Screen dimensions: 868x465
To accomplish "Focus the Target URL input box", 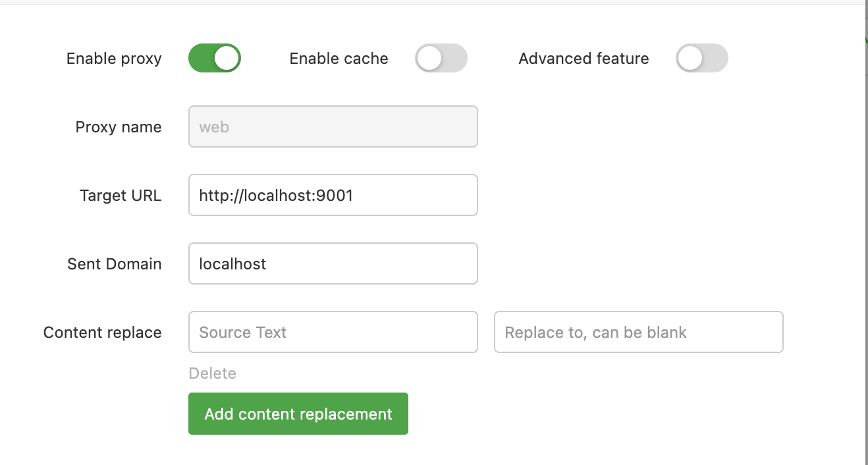I will tap(333, 195).
